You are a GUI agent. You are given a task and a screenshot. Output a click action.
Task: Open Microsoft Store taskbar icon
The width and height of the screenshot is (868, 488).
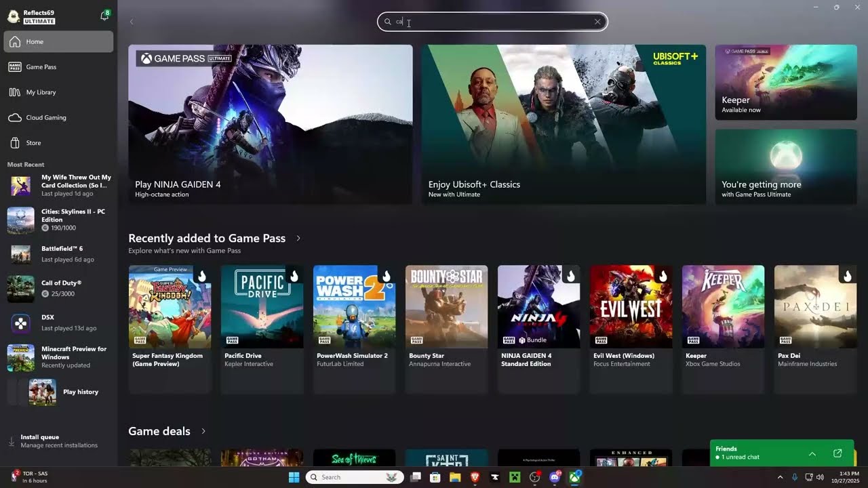[435, 477]
